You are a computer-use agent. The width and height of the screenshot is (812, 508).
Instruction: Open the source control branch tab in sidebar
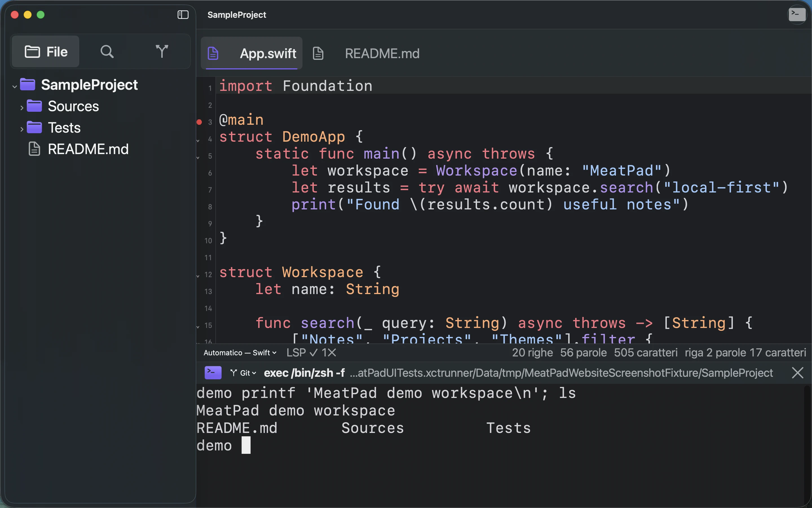[x=162, y=51]
